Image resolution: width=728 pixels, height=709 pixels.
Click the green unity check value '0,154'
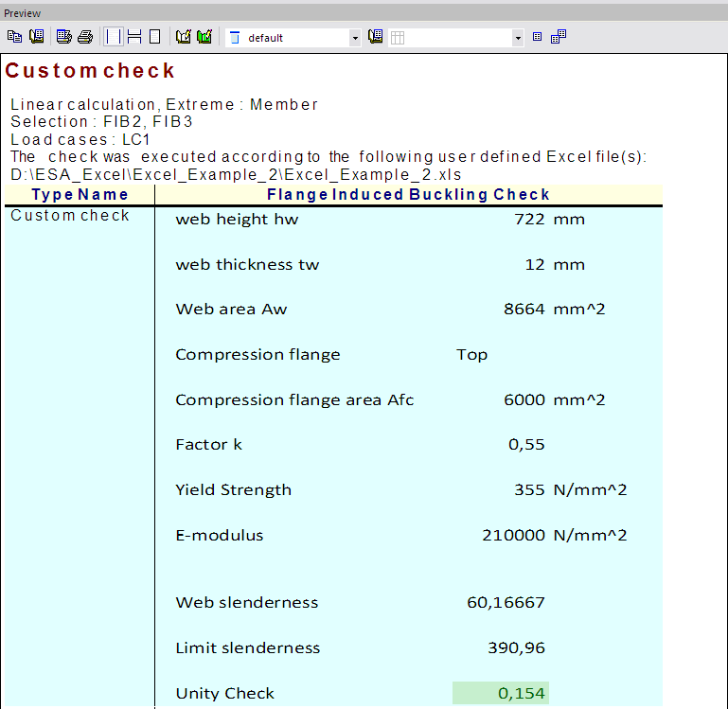[501, 693]
